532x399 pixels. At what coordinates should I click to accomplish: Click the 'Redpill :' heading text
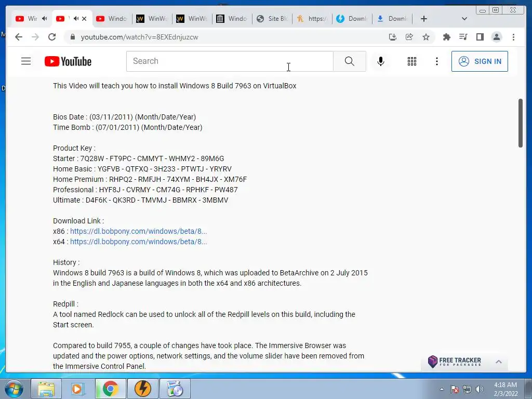point(65,304)
